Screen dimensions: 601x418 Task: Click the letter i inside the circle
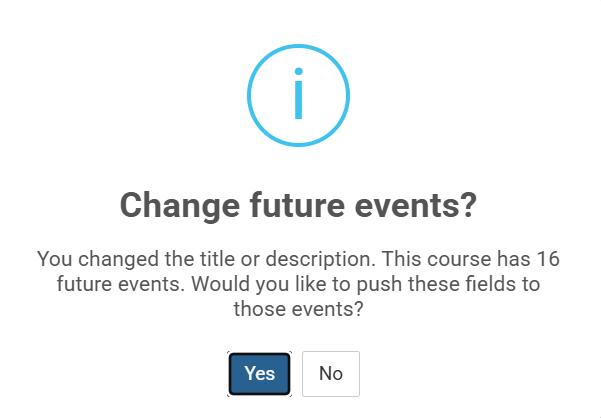pos(299,93)
